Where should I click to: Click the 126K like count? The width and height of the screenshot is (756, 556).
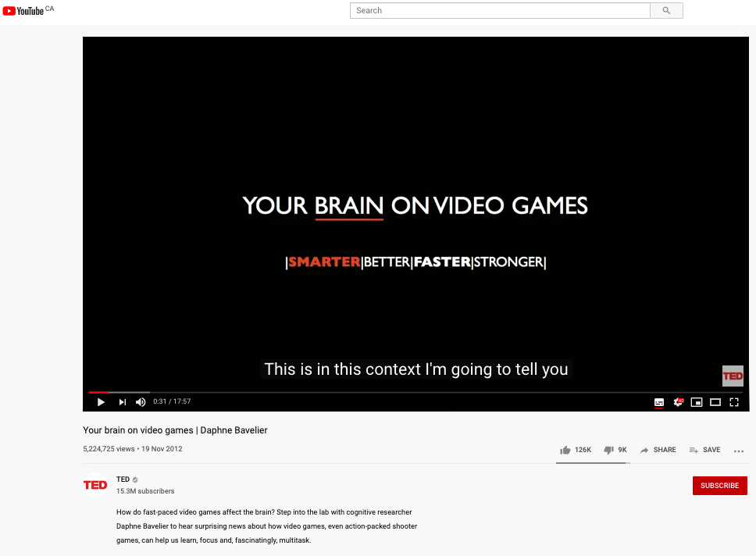[583, 450]
